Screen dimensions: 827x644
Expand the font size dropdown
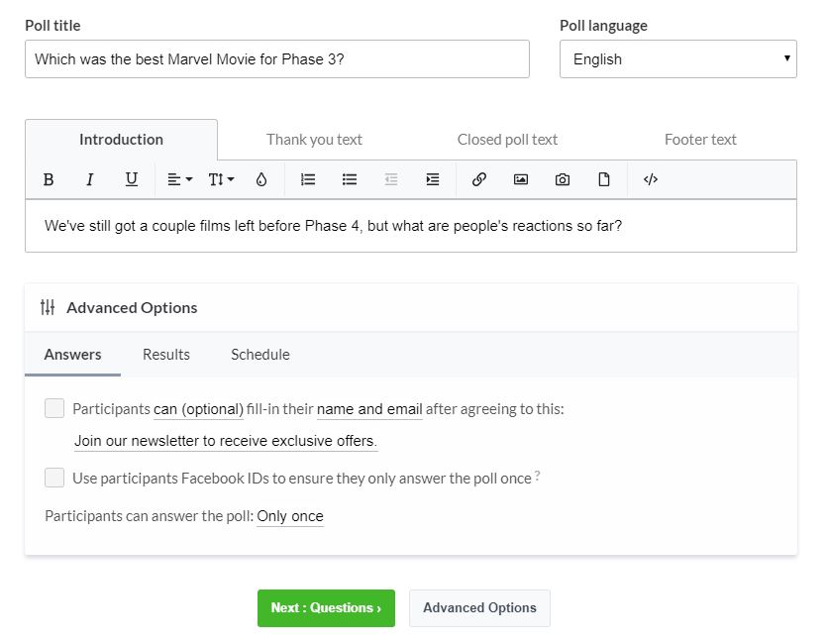click(221, 179)
